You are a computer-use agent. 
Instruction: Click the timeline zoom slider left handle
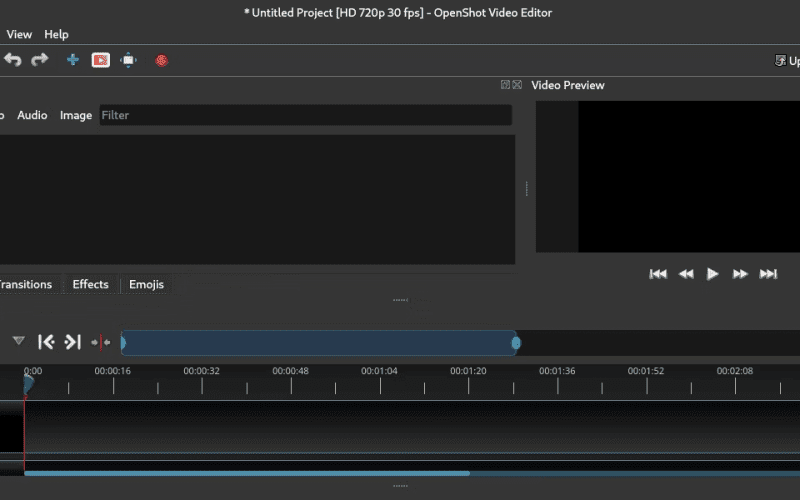(x=123, y=343)
